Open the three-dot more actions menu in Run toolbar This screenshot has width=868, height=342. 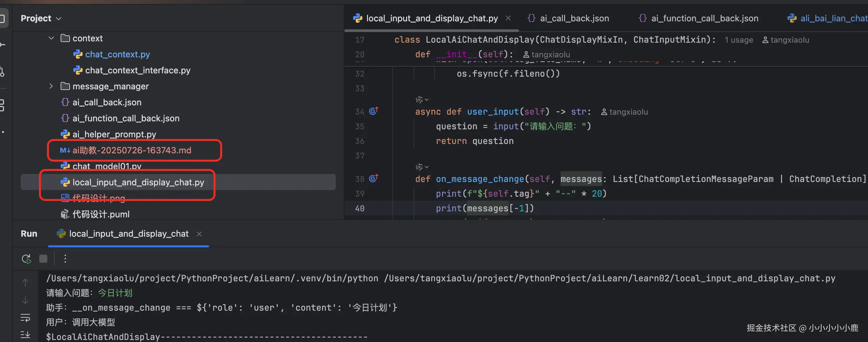[65, 259]
